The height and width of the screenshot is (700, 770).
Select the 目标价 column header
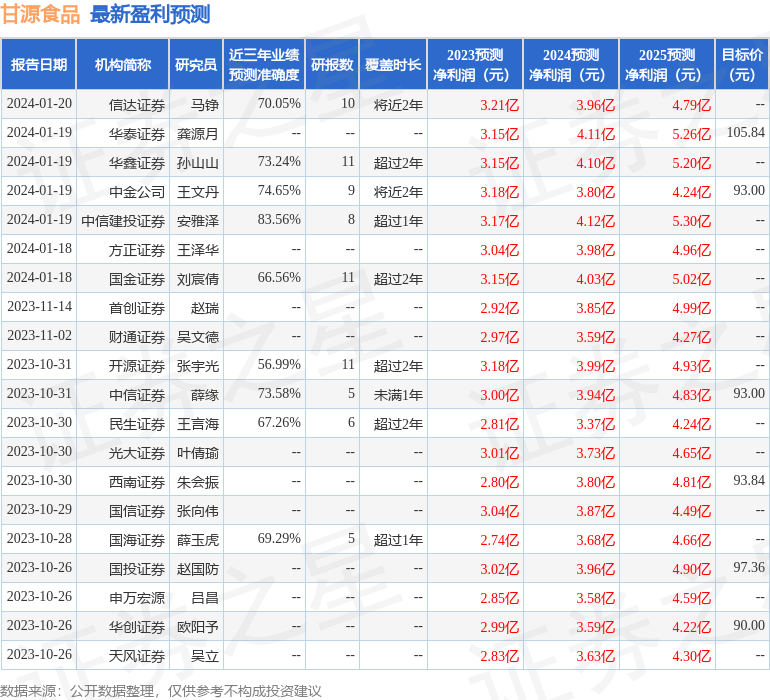click(x=742, y=65)
